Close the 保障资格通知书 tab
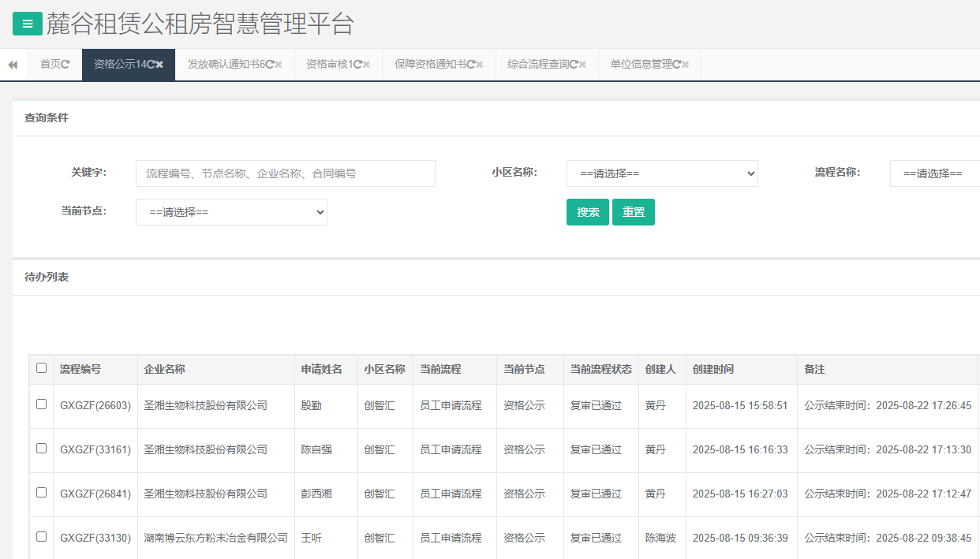 pos(480,65)
